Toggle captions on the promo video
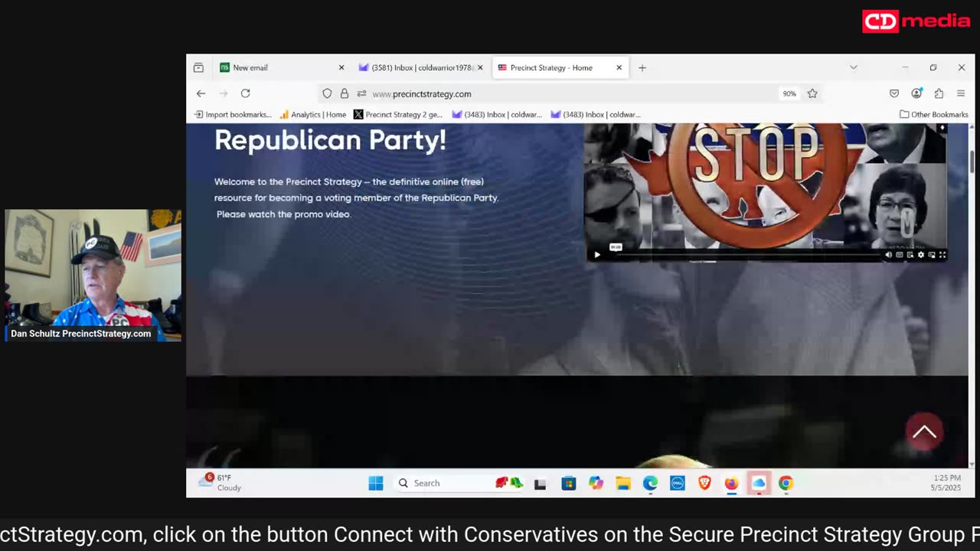The image size is (980, 551). point(899,255)
